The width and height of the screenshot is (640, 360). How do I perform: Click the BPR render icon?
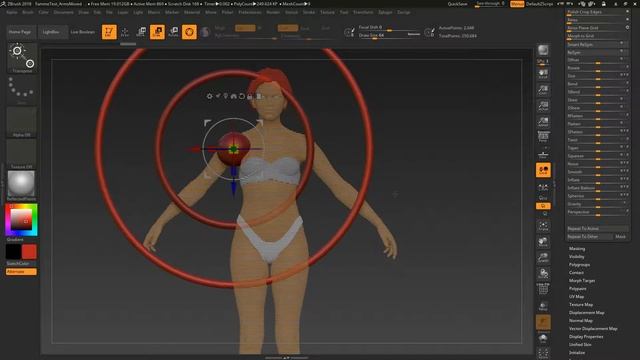click(543, 50)
